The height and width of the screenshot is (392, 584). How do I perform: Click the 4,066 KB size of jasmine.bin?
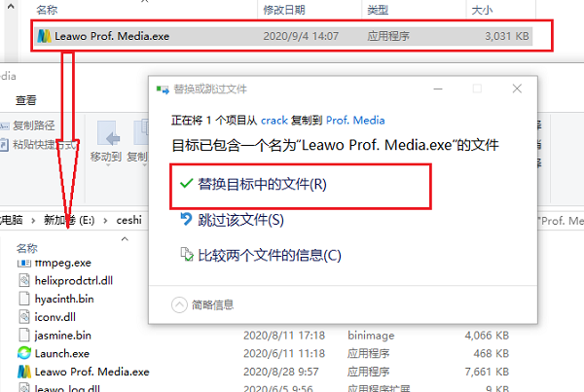[487, 336]
